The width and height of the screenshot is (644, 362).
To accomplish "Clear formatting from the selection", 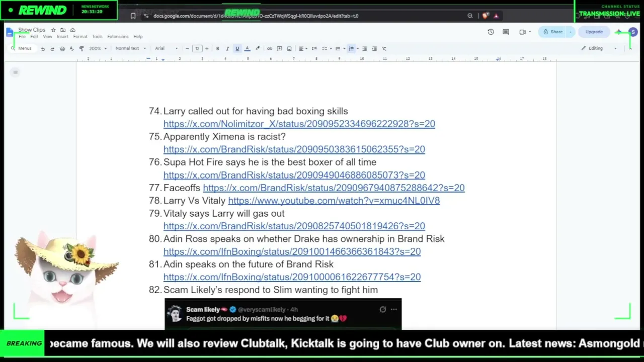I will [x=384, y=49].
